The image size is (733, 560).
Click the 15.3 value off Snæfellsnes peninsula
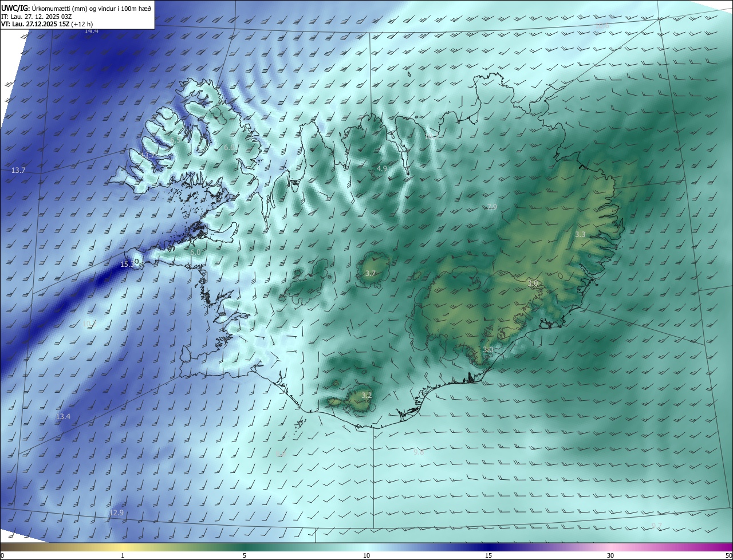click(127, 265)
